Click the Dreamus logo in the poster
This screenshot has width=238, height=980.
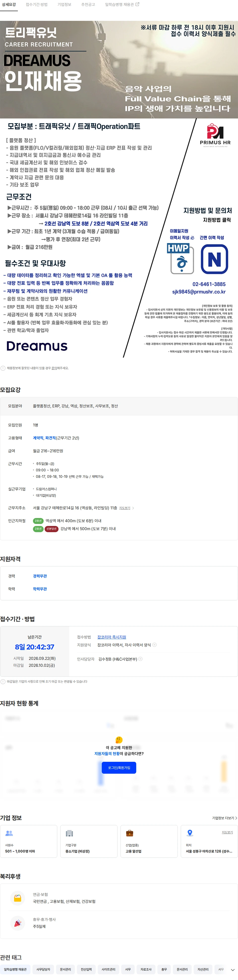[x=37, y=346]
